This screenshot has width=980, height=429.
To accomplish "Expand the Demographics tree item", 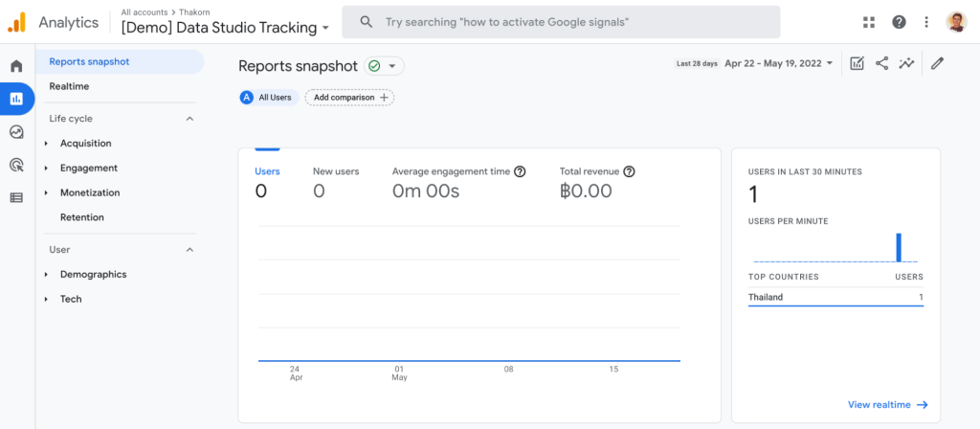I will coord(46,275).
